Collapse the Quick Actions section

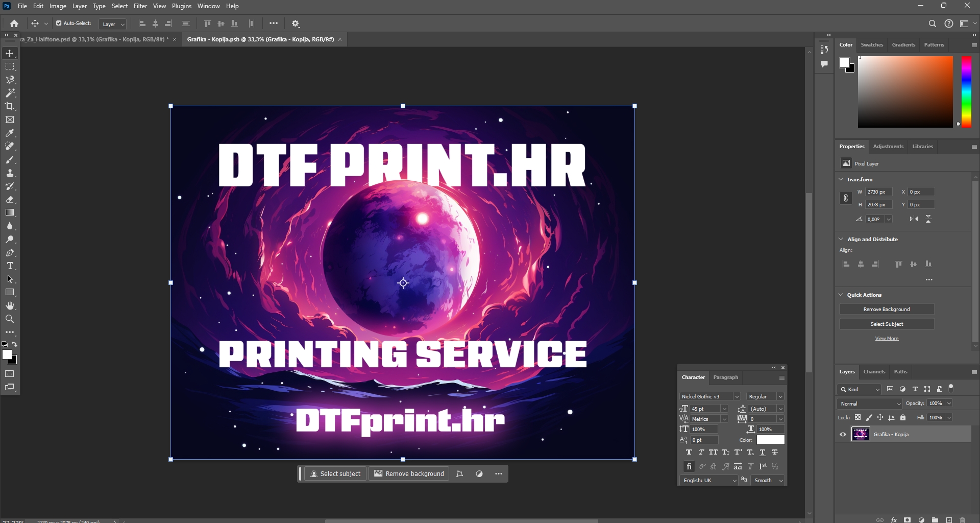click(x=841, y=295)
